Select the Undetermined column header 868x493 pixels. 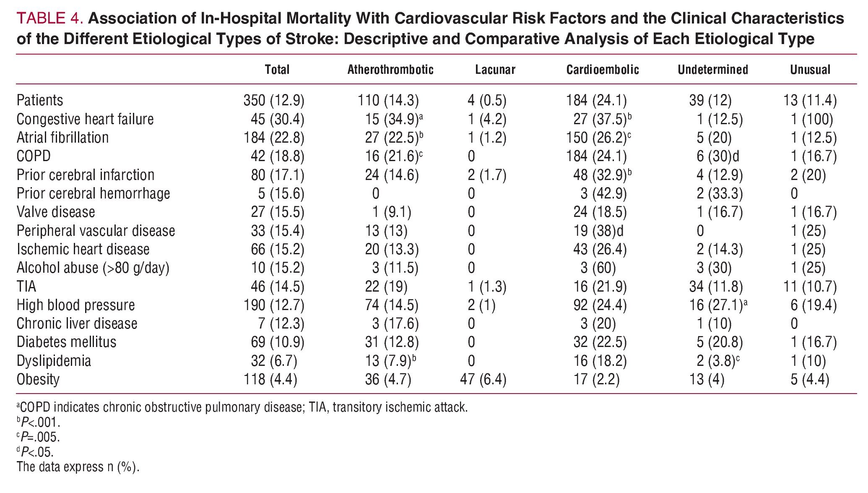pyautogui.click(x=712, y=70)
